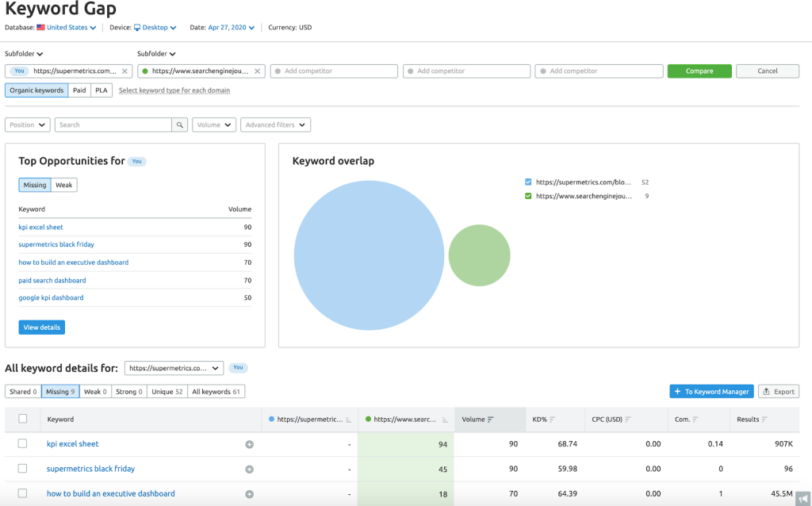Open Select keyword type for each domain link
Image resolution: width=812 pixels, height=506 pixels.
174,90
